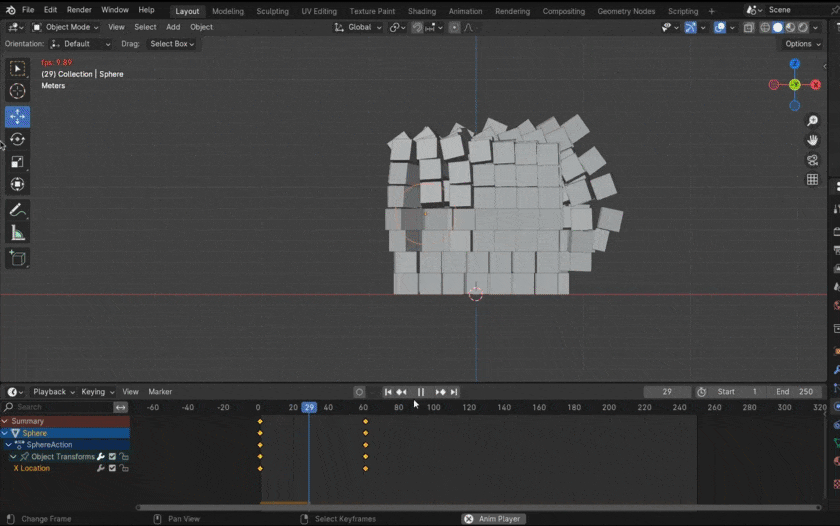Toggle Object Transforms channel mute checkbox

[112, 457]
